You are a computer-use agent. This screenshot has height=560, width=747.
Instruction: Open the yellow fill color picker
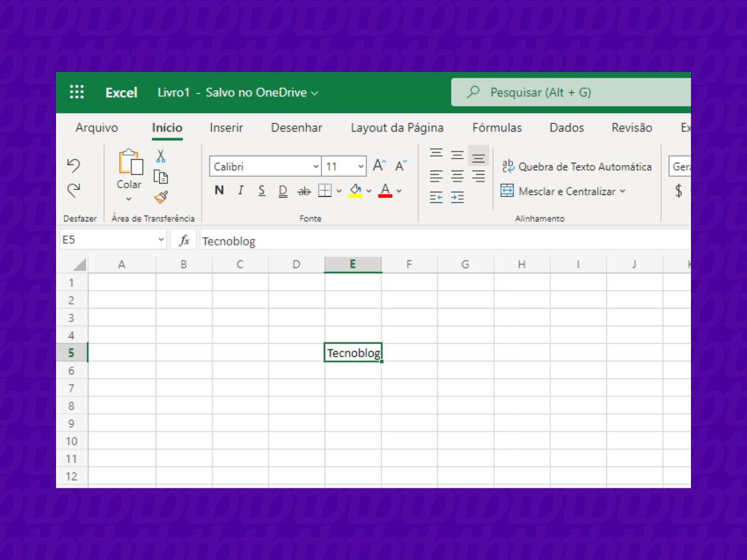[x=355, y=191]
